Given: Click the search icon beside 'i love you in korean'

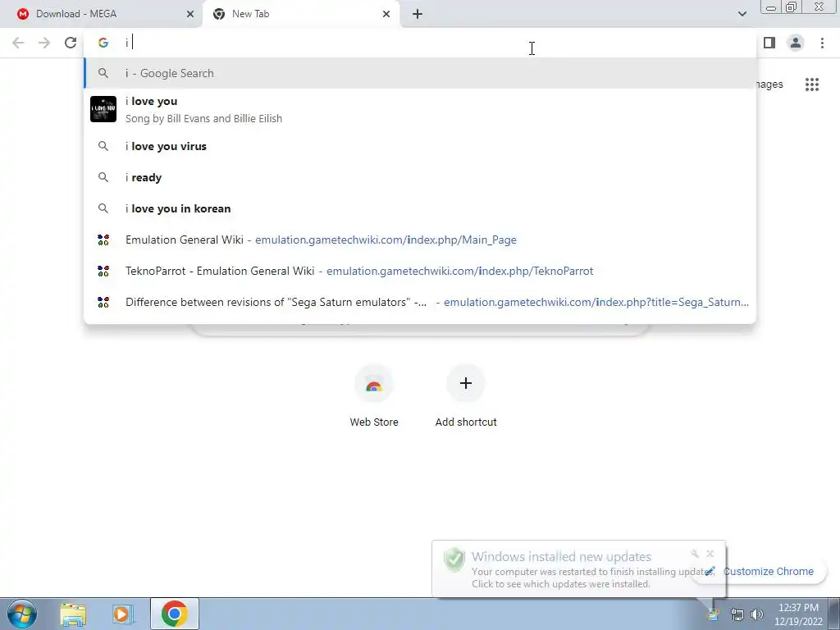Looking at the screenshot, I should click(103, 208).
